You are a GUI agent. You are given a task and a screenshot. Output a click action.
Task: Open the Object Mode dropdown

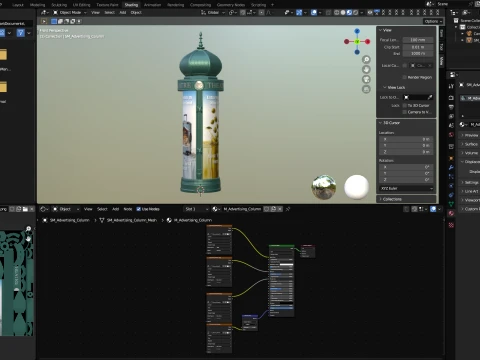(70, 12)
